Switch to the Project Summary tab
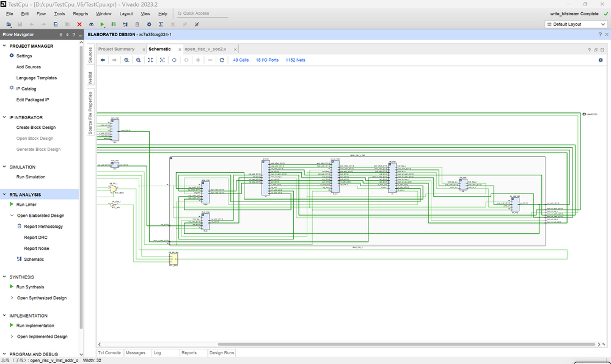The image size is (611, 364). pos(116,49)
